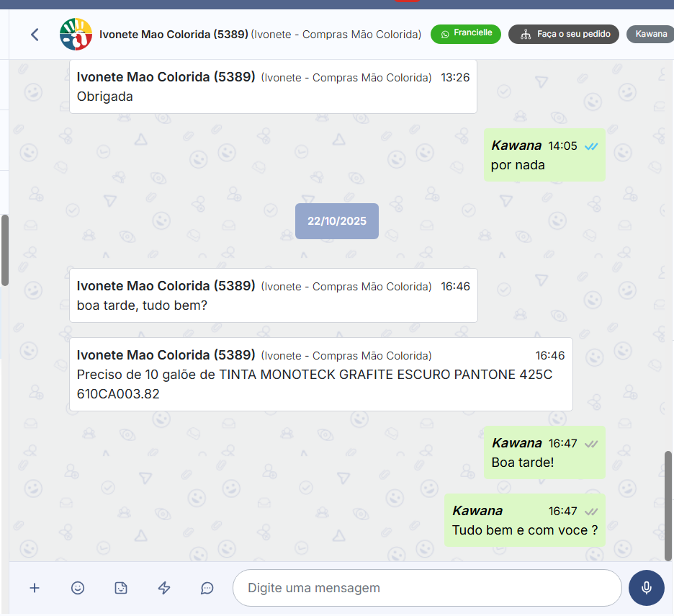This screenshot has height=616, width=674.
Task: Open the emoji picker smiley icon
Action: point(78,588)
